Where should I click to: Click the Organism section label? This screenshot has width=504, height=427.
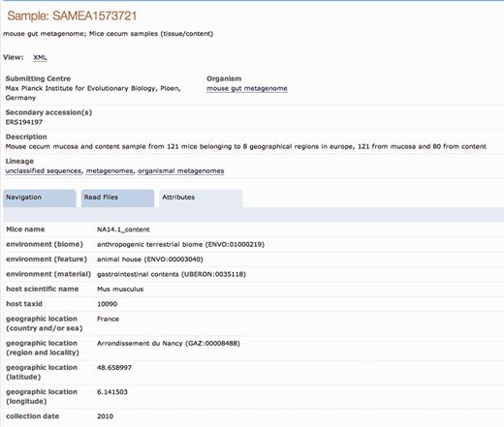[x=224, y=78]
